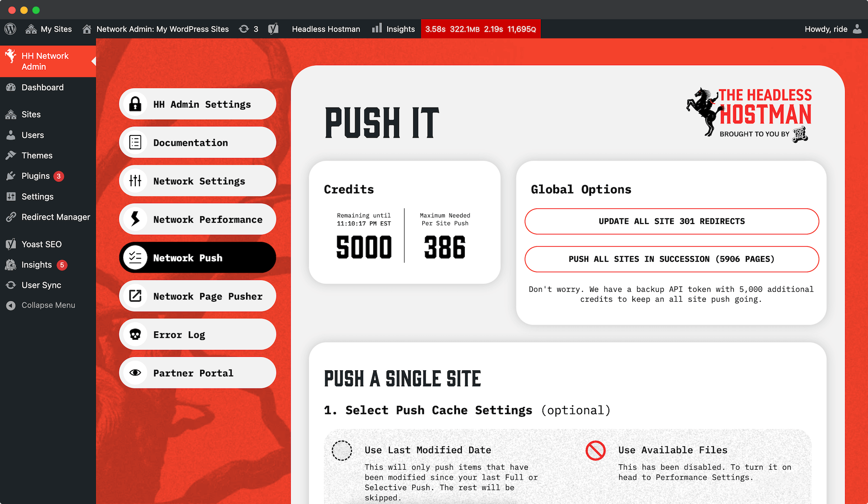868x504 pixels.
Task: Click the Network Page Pusher external-link icon
Action: pyautogui.click(x=135, y=296)
